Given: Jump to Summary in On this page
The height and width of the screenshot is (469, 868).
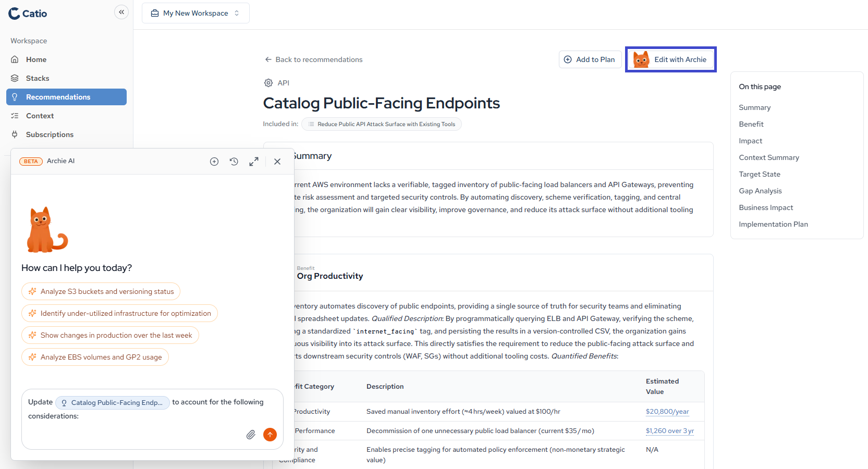Looking at the screenshot, I should tap(754, 107).
